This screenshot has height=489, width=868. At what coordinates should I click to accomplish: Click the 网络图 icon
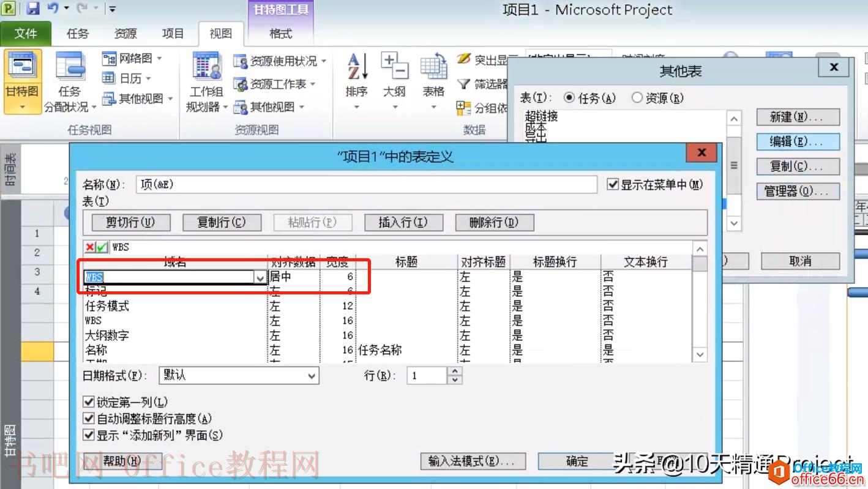pos(109,59)
